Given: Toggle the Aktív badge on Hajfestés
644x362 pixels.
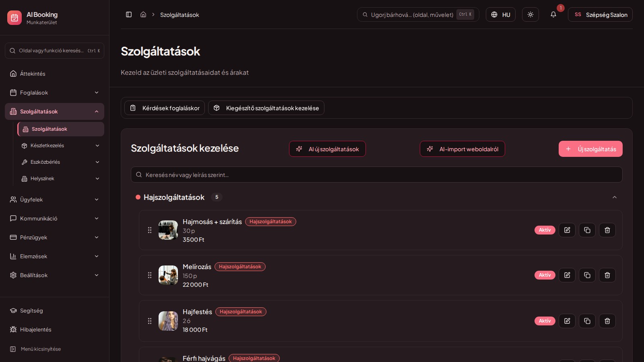Looking at the screenshot, I should point(545,321).
